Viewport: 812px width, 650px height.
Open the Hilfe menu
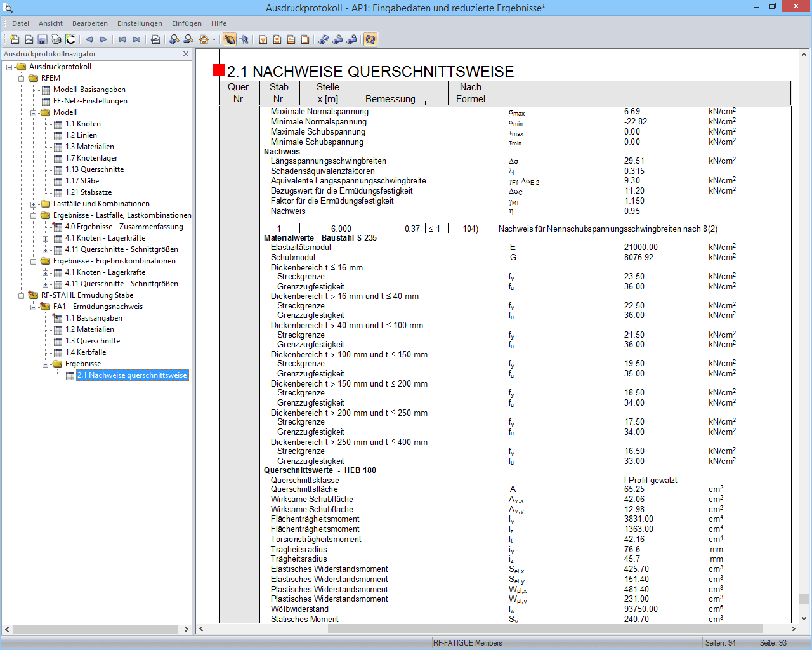pyautogui.click(x=219, y=23)
